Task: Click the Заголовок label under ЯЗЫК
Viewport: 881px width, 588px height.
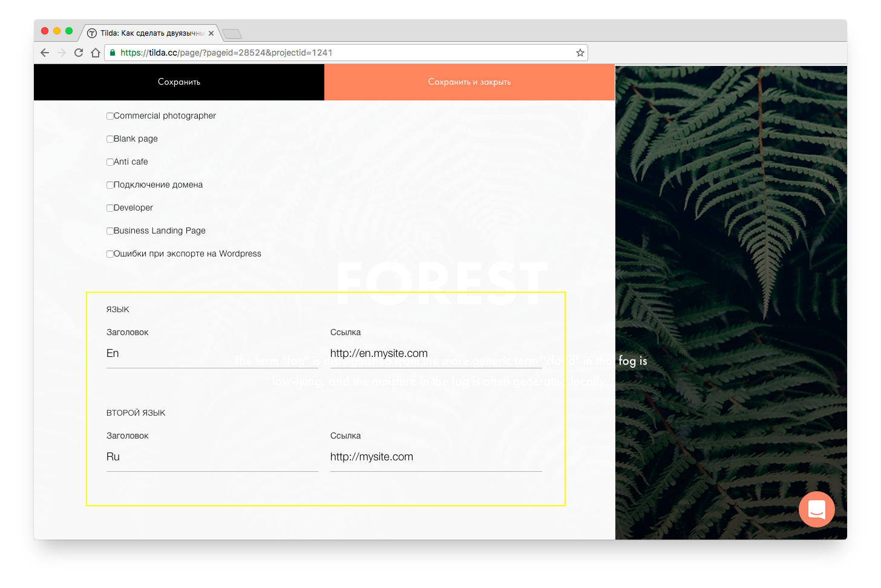Action: coord(128,332)
